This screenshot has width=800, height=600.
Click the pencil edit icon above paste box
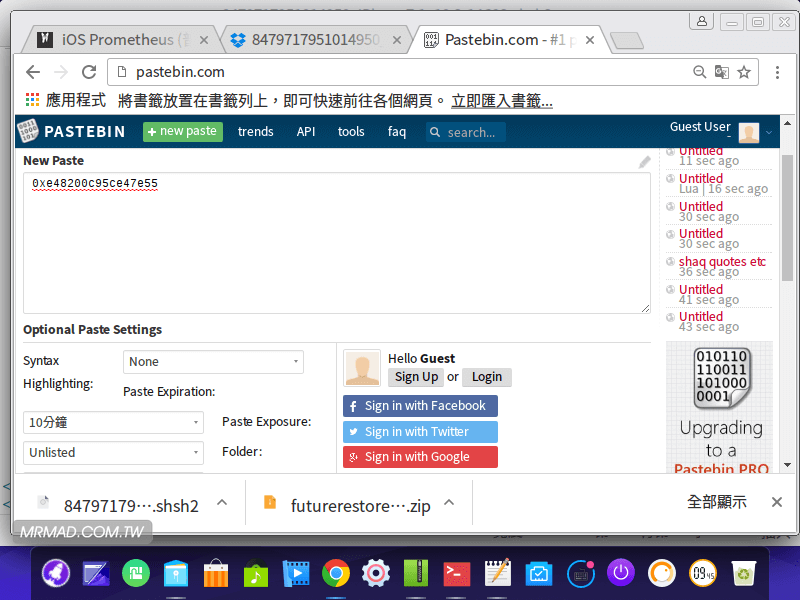click(645, 161)
